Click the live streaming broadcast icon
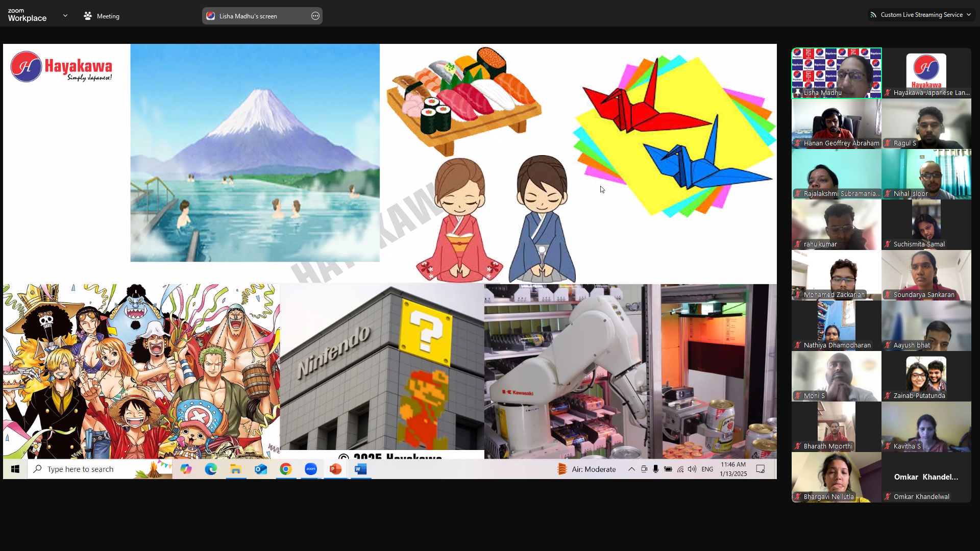 873,15
